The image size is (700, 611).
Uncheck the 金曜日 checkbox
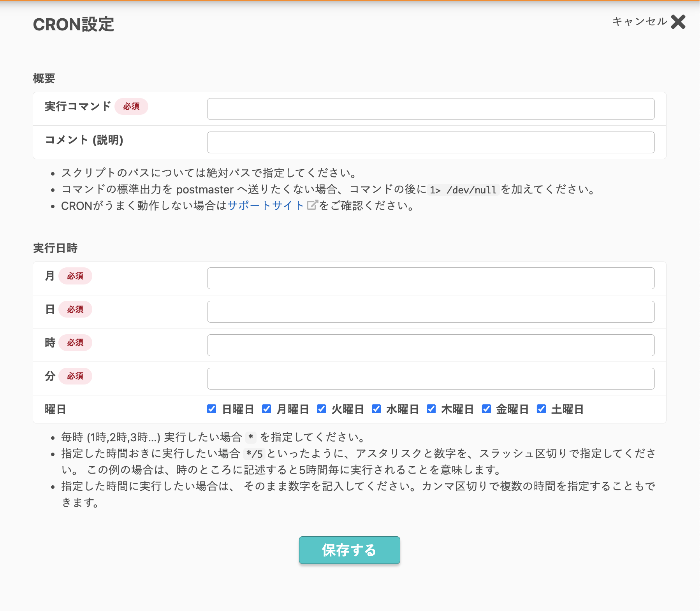(486, 409)
